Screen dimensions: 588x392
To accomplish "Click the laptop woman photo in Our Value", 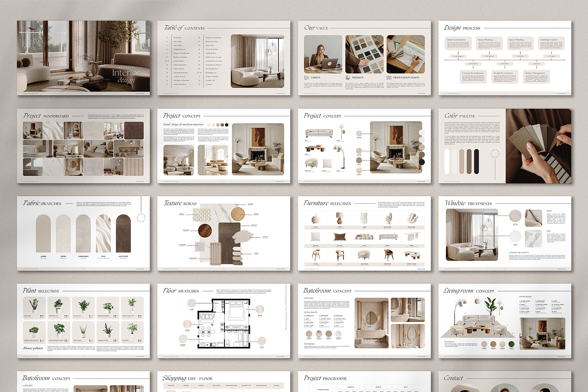I will [x=323, y=54].
